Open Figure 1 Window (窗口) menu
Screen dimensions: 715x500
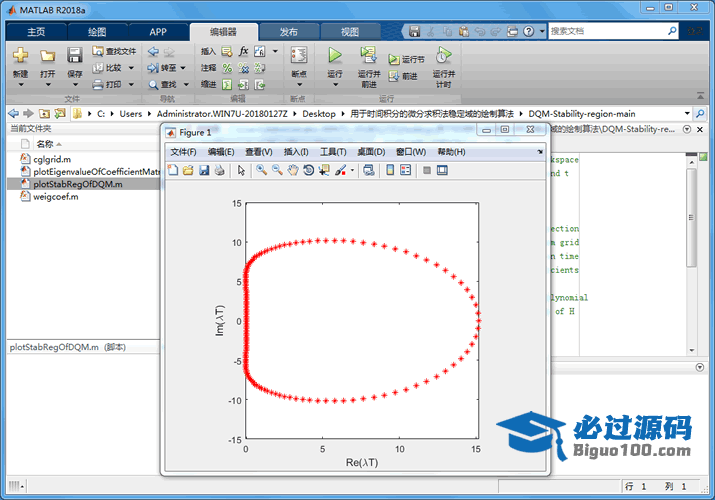[411, 152]
